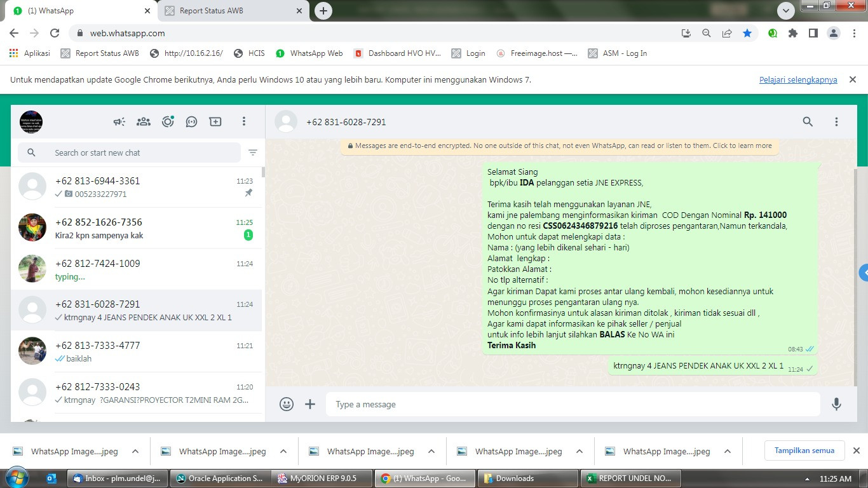Viewport: 868px width, 488px height.
Task: Click the web.whatsapp.com address bar
Action: click(x=375, y=33)
